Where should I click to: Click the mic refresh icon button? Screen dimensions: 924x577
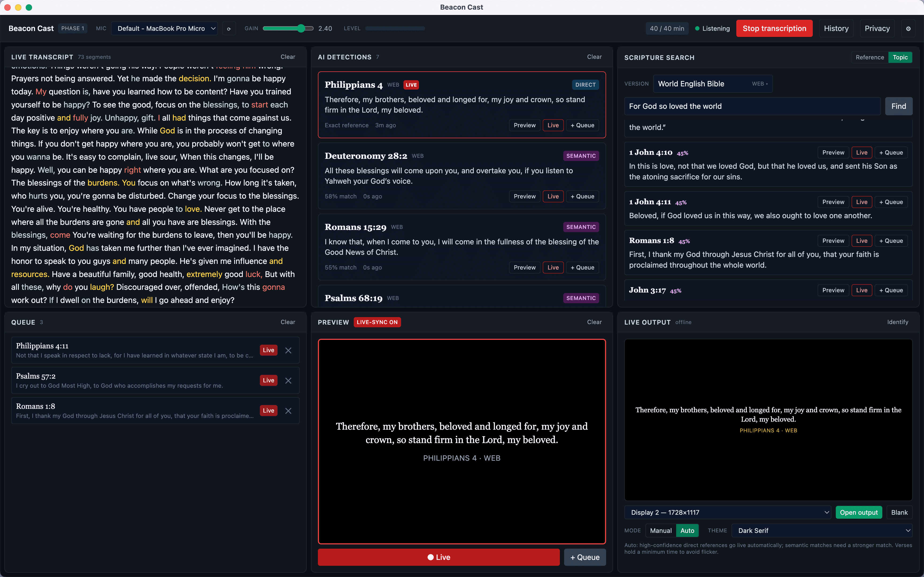229,29
